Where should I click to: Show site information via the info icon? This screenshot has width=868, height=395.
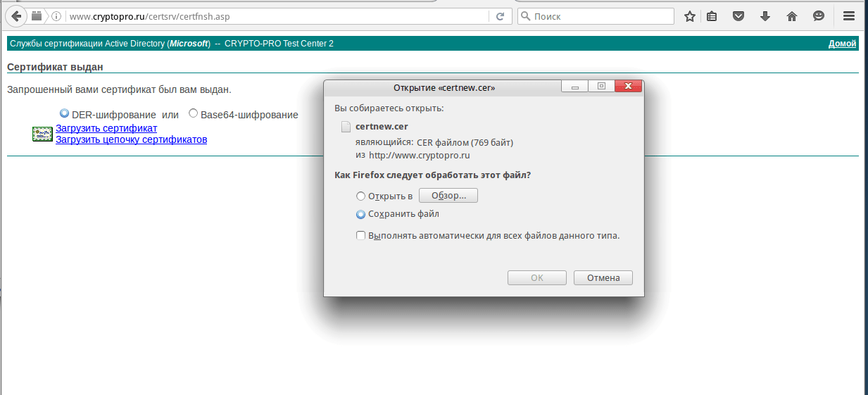coord(56,16)
